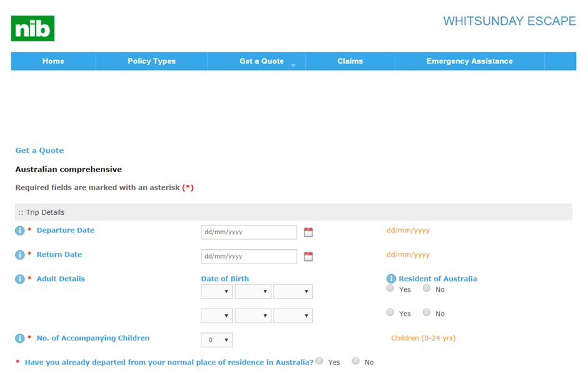The height and width of the screenshot is (375, 588).
Task: Open Policy Types menu item
Action: (151, 61)
